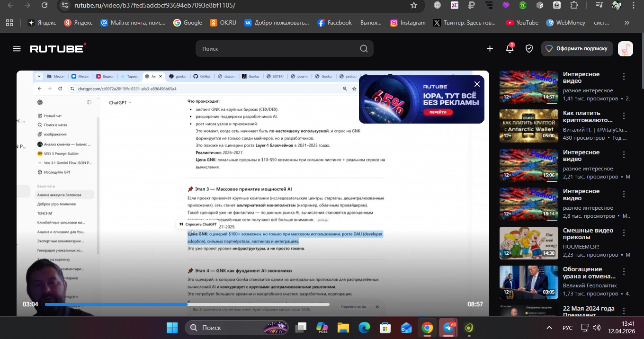Viewport: 644px width, 339px height.
Task: Click the purple heart extension icon
Action: pos(506,5)
